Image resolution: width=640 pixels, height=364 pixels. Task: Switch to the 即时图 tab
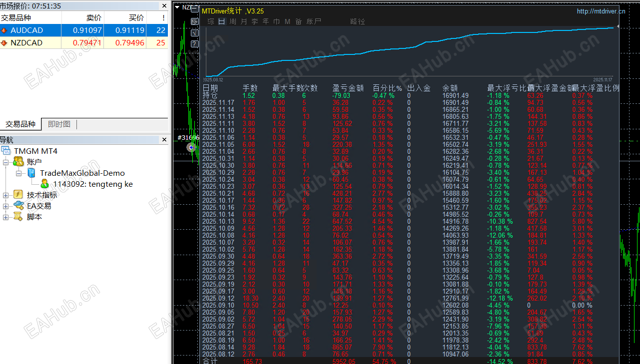pos(59,124)
